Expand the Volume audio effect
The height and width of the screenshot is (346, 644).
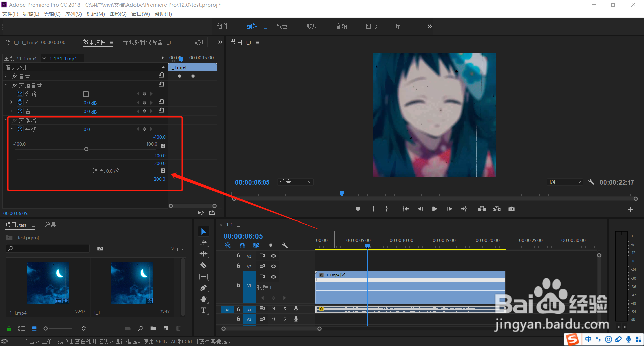pyautogui.click(x=6, y=76)
